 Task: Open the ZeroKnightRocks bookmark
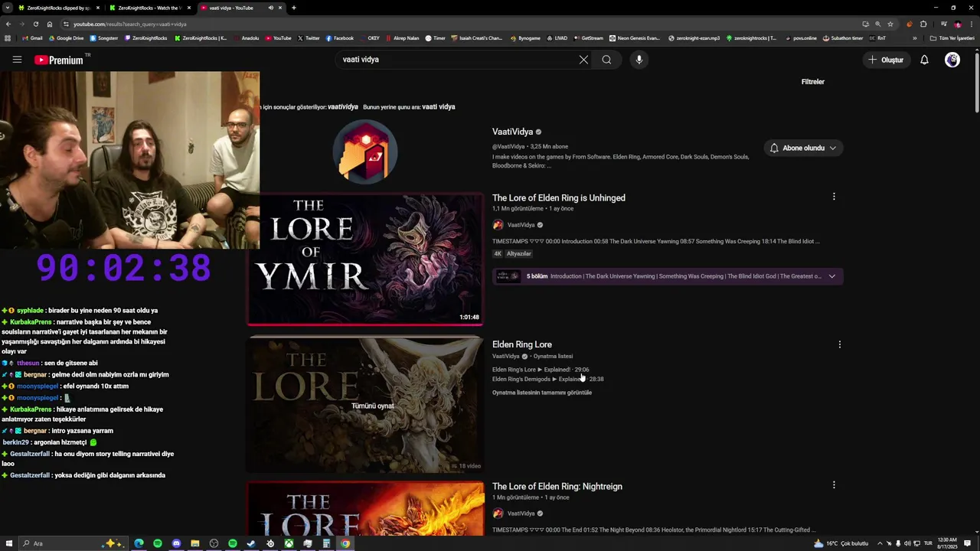tap(145, 37)
